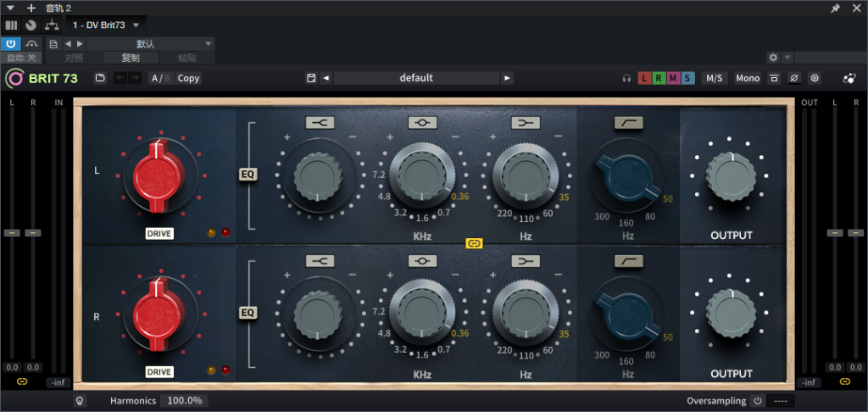
Task: Click the Harmonics 100.0% value field
Action: 184,400
